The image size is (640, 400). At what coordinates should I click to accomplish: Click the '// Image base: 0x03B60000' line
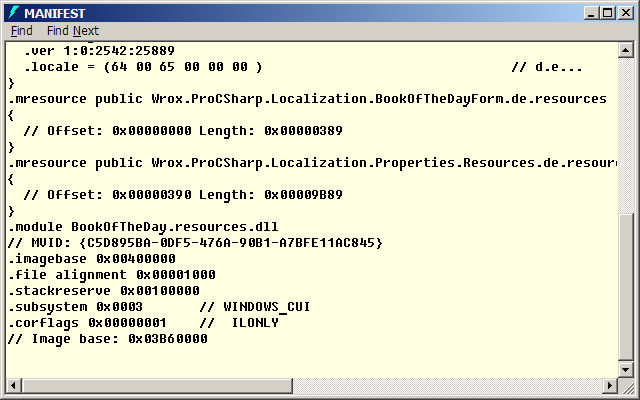click(x=108, y=339)
